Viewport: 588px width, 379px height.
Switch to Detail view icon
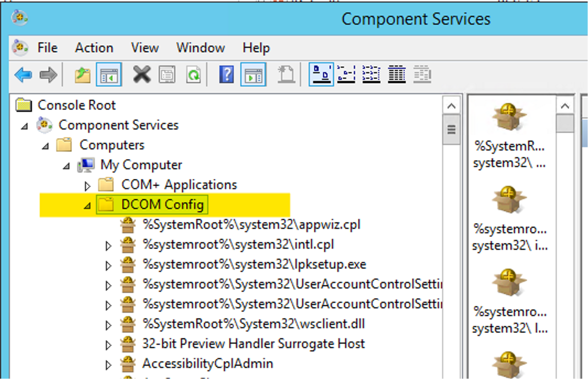397,75
